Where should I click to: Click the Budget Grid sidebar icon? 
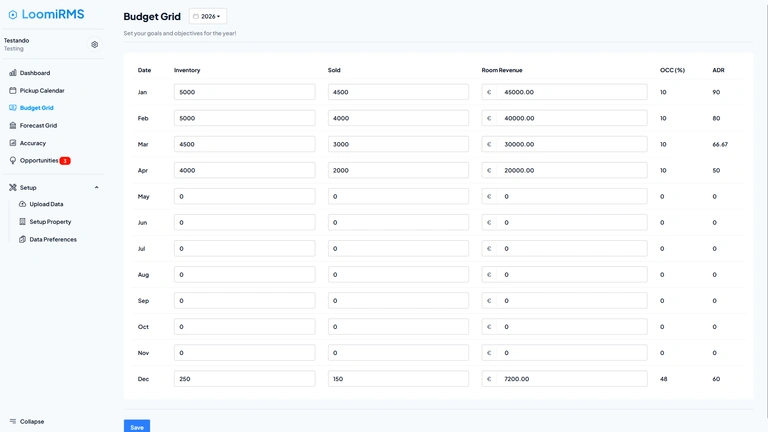pyautogui.click(x=13, y=108)
